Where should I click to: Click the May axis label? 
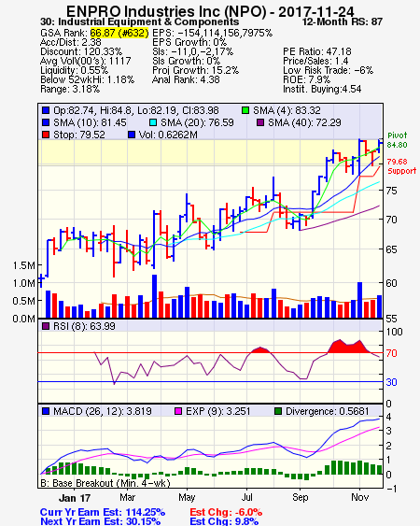187,497
